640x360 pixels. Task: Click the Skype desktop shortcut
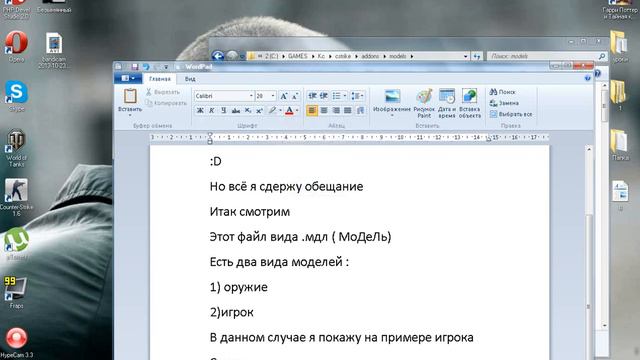[16, 96]
